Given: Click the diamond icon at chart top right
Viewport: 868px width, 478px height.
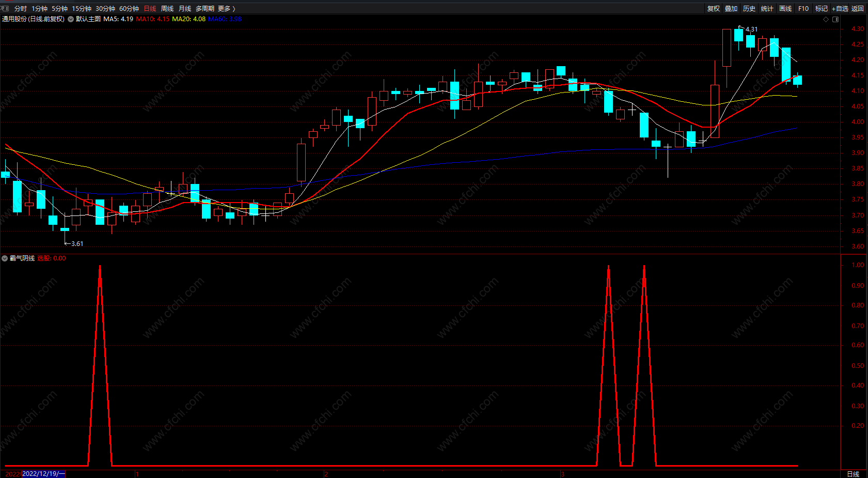Looking at the screenshot, I should (x=826, y=19).
